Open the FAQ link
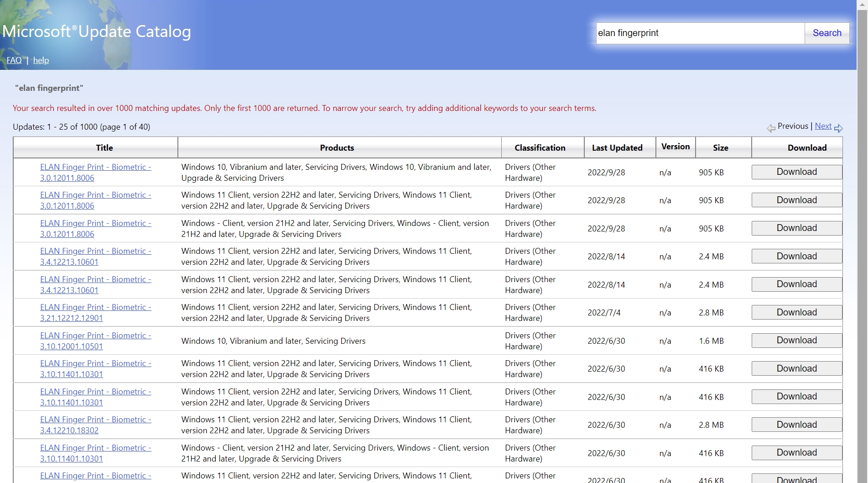Viewport: 868px width, 483px height. (x=14, y=60)
